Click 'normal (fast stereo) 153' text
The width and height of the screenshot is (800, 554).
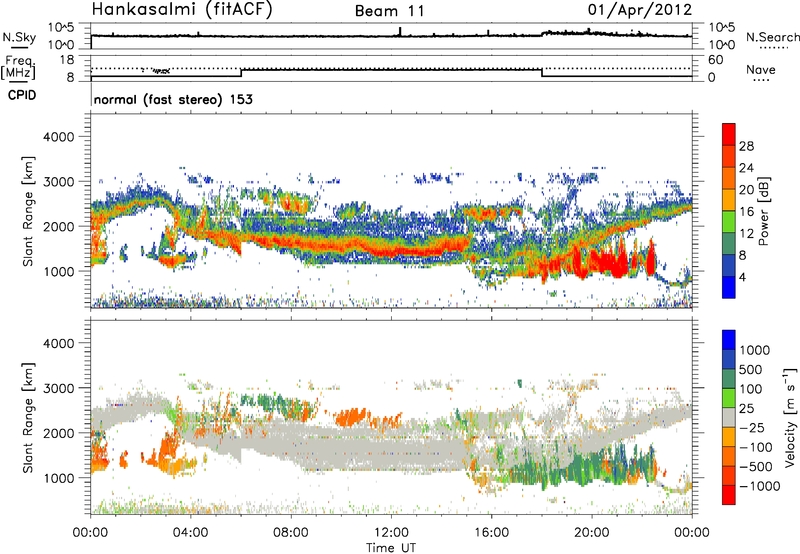(173, 99)
